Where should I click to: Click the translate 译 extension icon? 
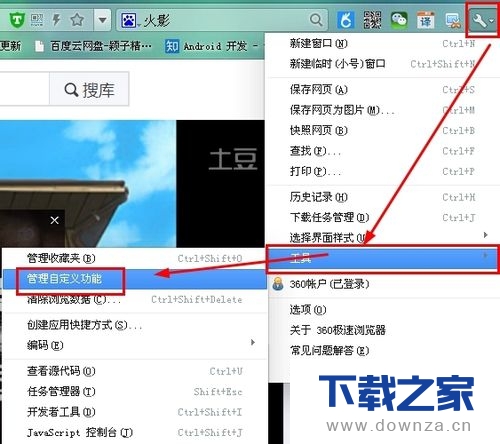(426, 20)
